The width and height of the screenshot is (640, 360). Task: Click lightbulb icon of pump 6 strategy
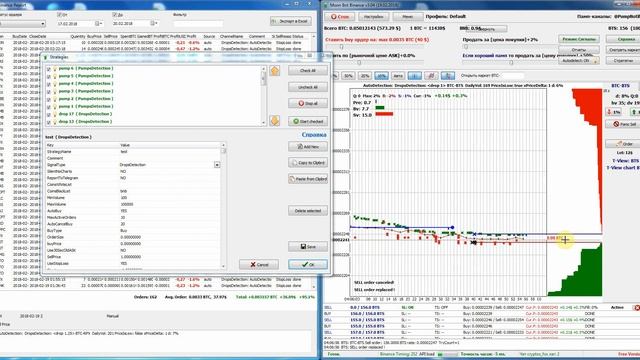pos(55,69)
